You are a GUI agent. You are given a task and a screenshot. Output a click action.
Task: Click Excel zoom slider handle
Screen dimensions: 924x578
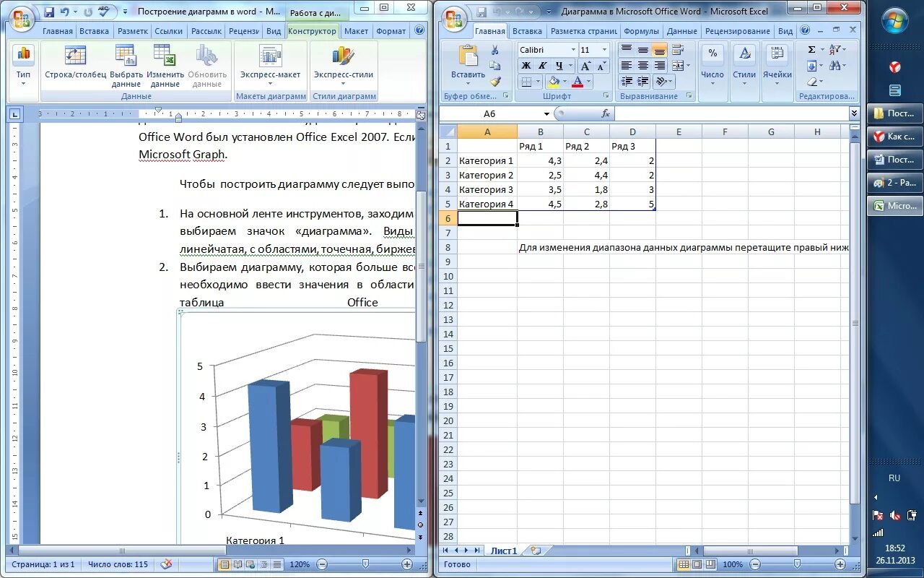coord(796,564)
